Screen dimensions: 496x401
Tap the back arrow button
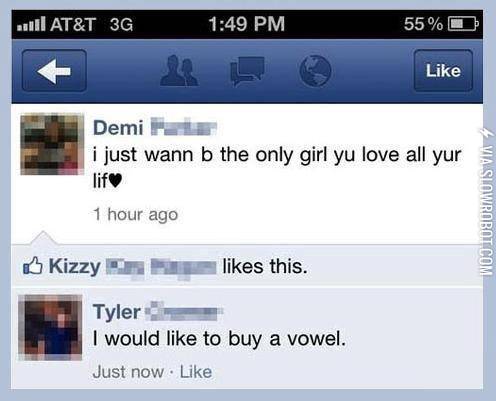54,70
